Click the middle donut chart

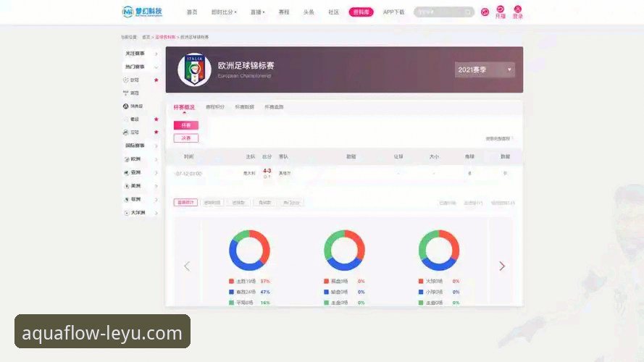click(344, 251)
